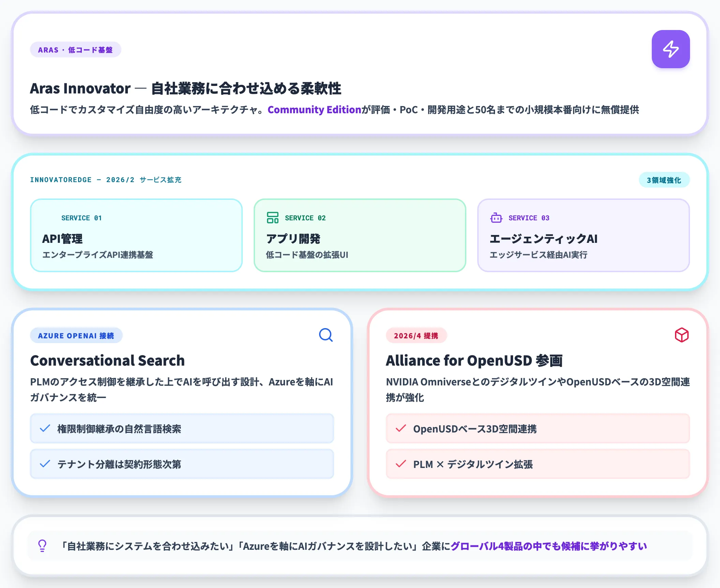Click the SERVICE 02 label
This screenshot has height=588, width=720.
305,218
